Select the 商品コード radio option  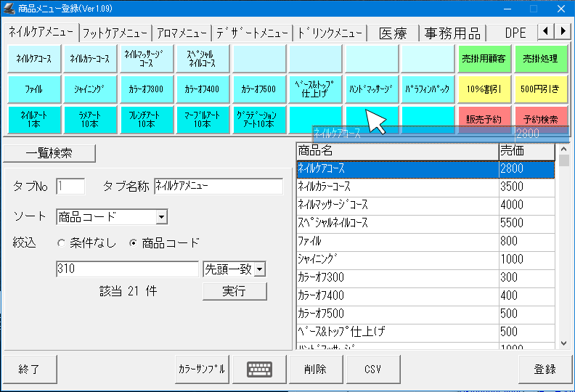pyautogui.click(x=133, y=243)
